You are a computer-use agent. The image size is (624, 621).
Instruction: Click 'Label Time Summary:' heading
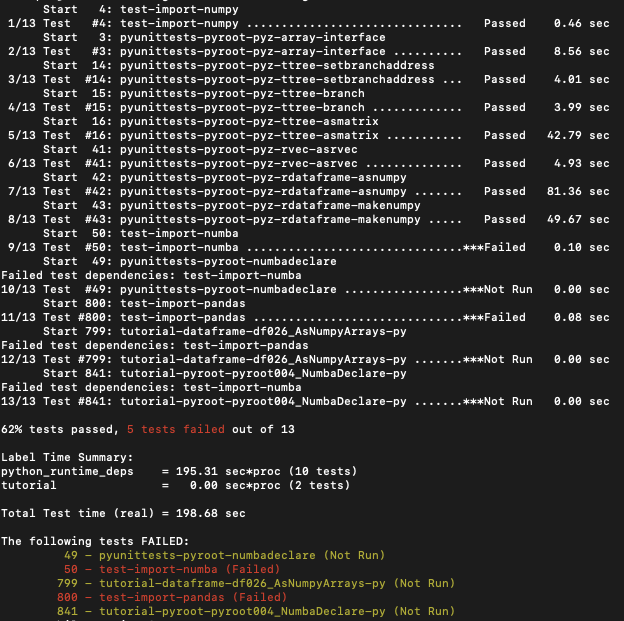point(67,457)
